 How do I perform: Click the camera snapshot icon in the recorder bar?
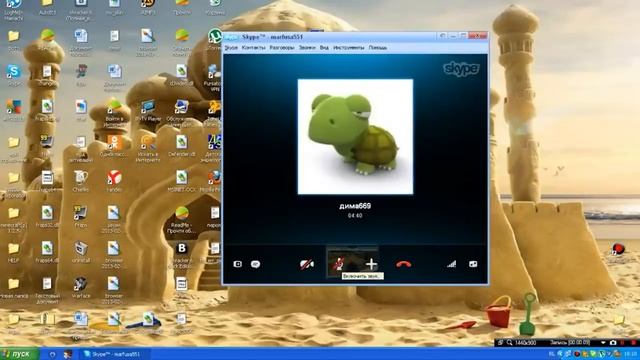613,343
